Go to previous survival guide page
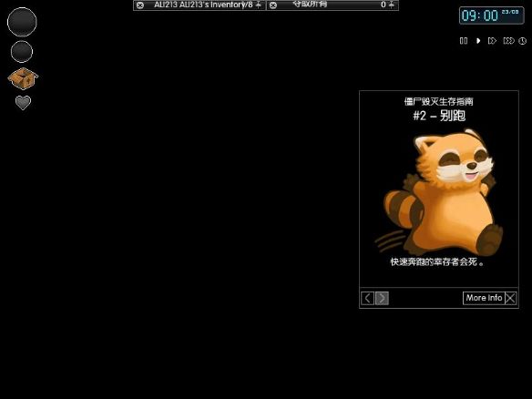Image resolution: width=532 pixels, height=399 pixels. coord(367,298)
